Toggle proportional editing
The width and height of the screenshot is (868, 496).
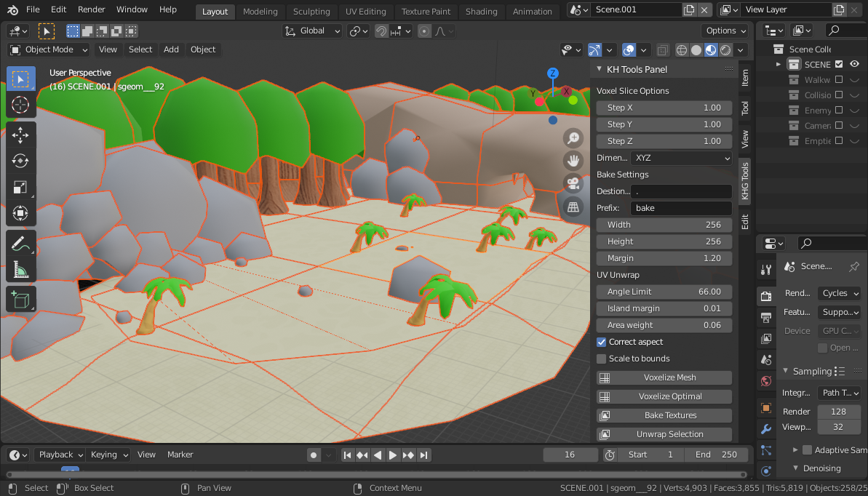pyautogui.click(x=425, y=31)
